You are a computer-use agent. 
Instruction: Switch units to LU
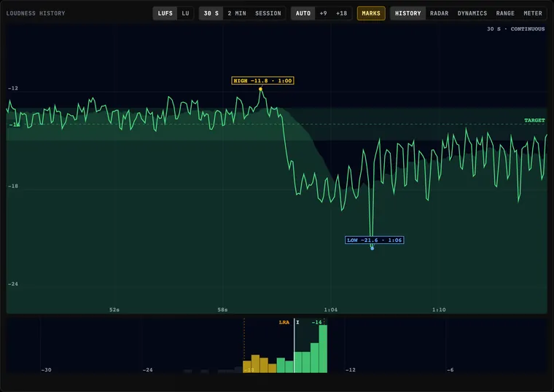click(185, 13)
